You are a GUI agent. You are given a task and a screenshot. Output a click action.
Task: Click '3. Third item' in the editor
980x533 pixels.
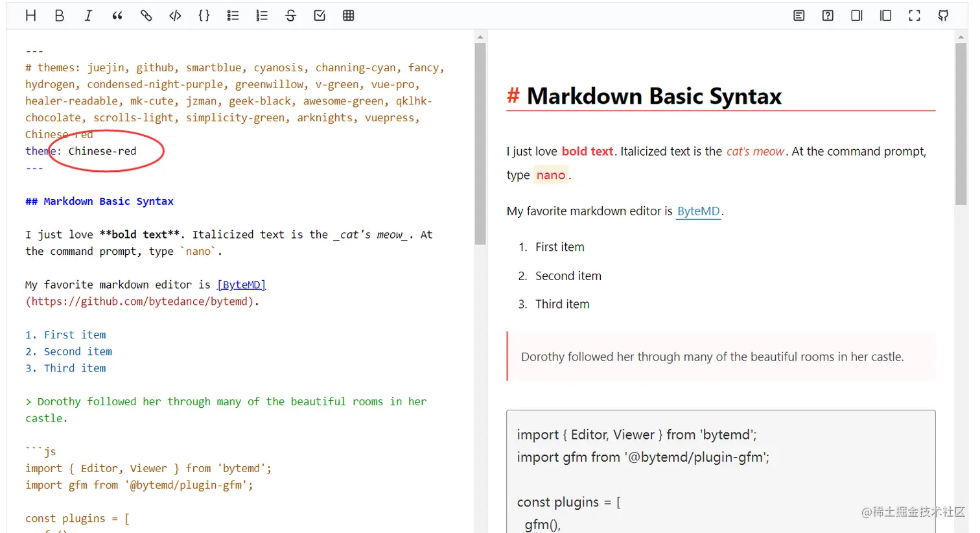tap(65, 368)
